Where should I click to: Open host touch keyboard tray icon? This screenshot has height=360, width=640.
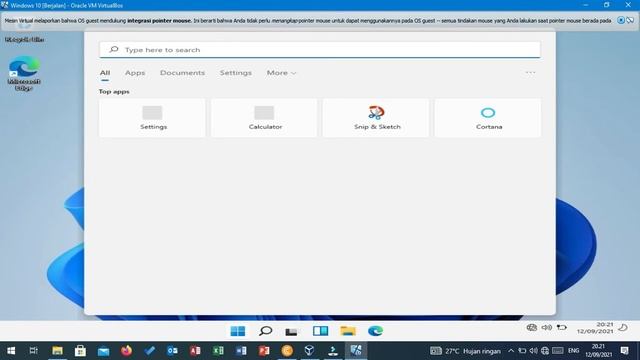558,351
